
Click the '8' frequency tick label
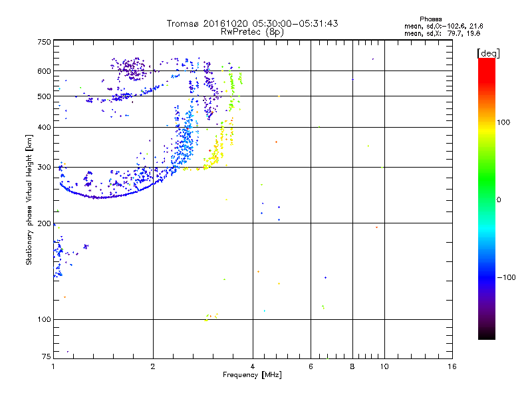coord(352,366)
